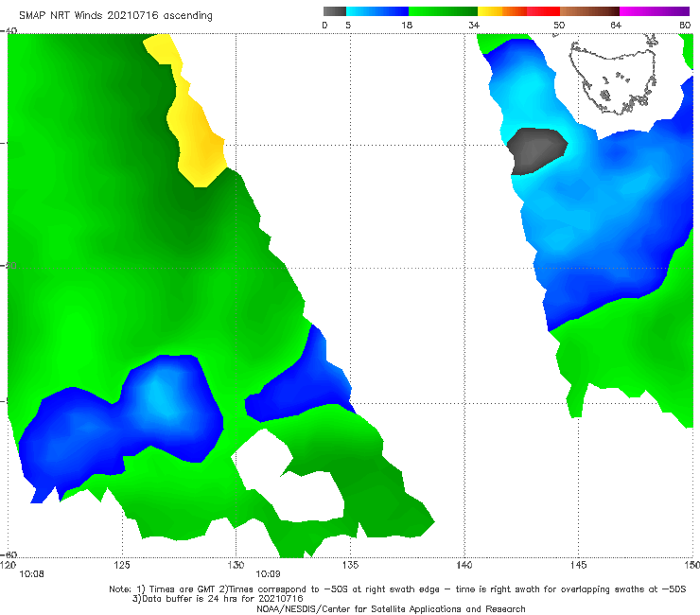This screenshot has height=615, width=700.
Task: Click the longitude label '130'
Action: (x=236, y=565)
